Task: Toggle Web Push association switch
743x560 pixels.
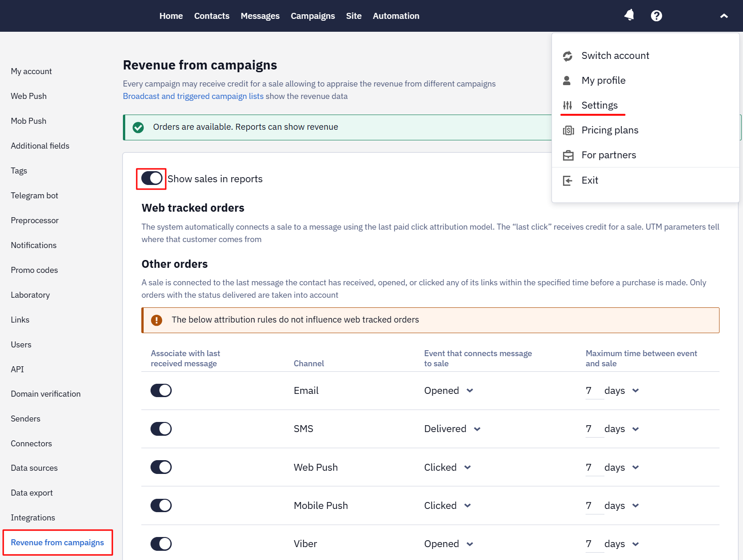Action: pos(161,467)
